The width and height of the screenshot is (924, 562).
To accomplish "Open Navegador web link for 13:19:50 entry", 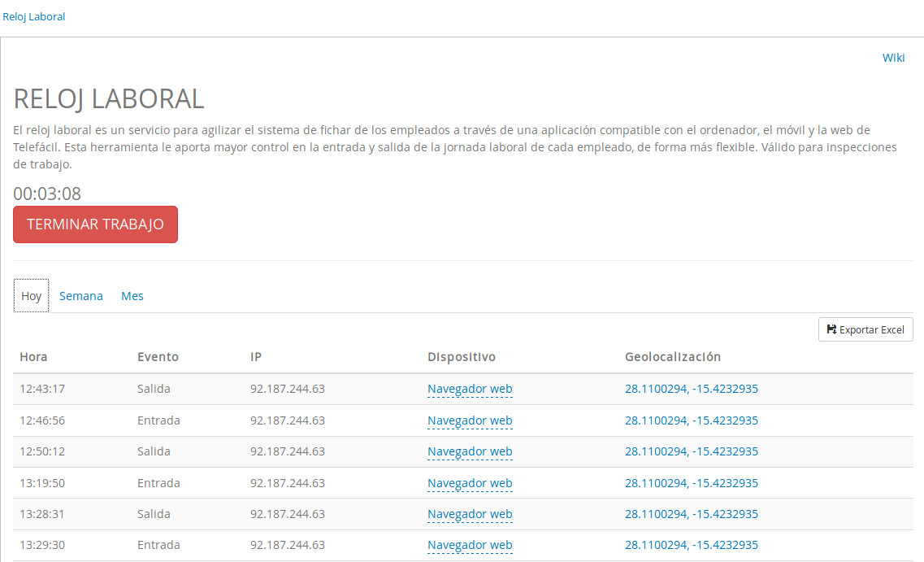I will 470,483.
